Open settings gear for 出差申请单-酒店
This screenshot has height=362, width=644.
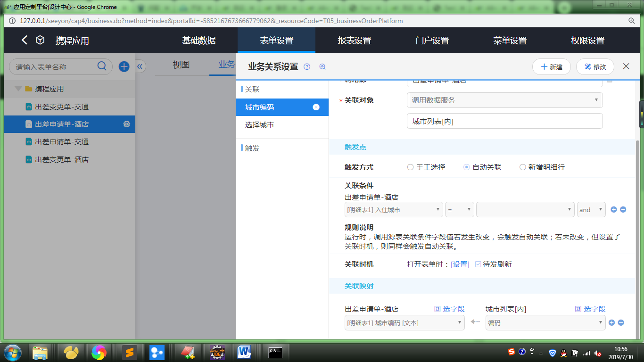[126, 124]
